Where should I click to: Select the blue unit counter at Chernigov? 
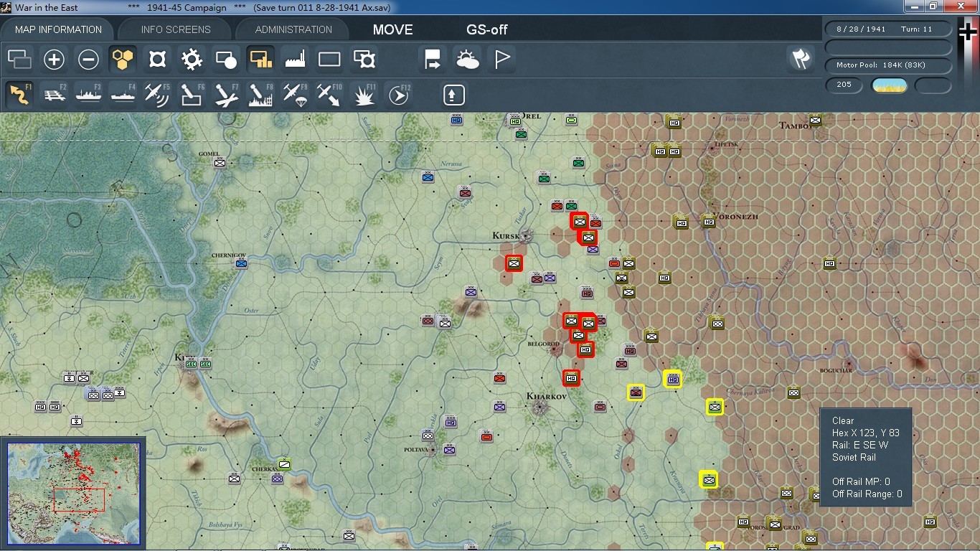tap(242, 263)
